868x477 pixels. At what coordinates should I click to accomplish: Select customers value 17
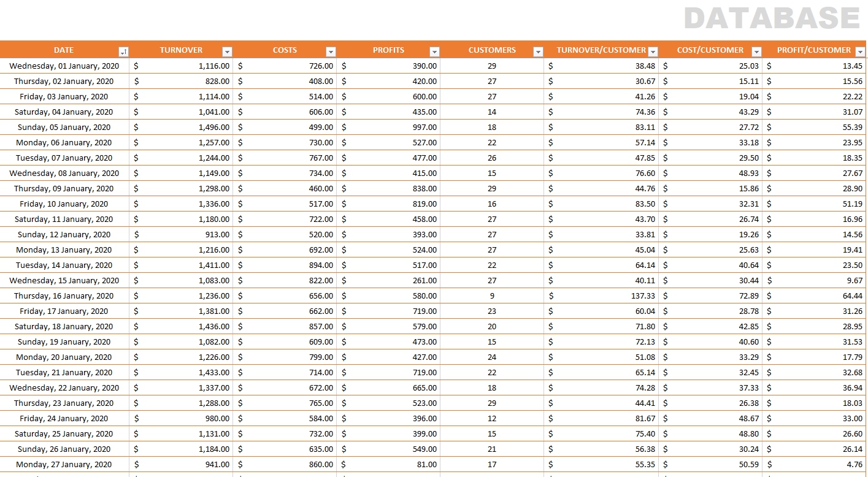coord(492,464)
